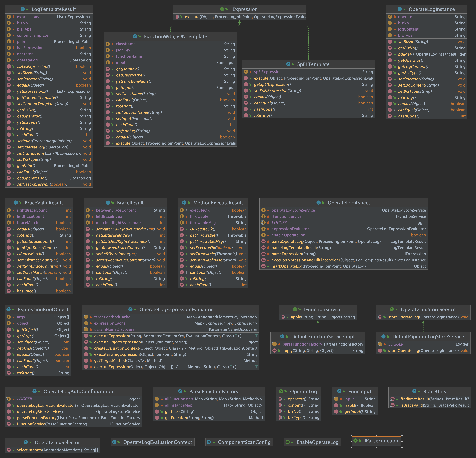Click the allFunctionMap field in ParseFunctionFactory

tap(179, 399)
